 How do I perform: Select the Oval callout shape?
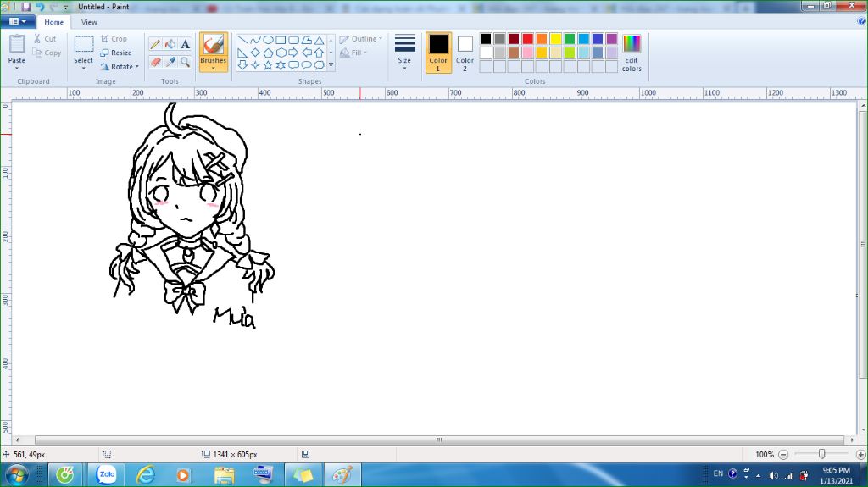point(306,65)
